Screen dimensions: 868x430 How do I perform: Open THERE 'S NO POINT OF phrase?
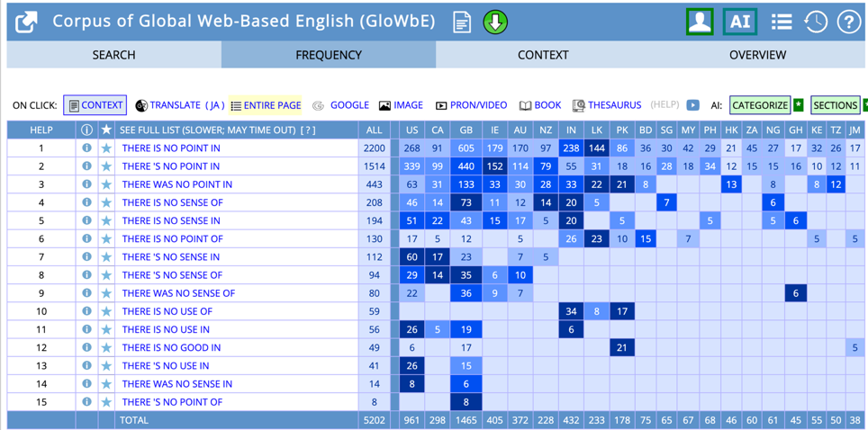pyautogui.click(x=172, y=402)
